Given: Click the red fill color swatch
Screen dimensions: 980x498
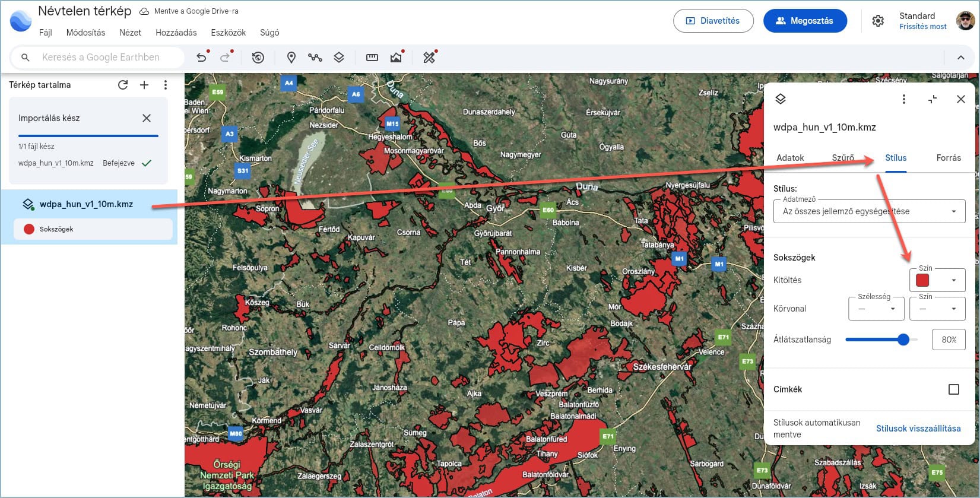Looking at the screenshot, I should pos(922,280).
